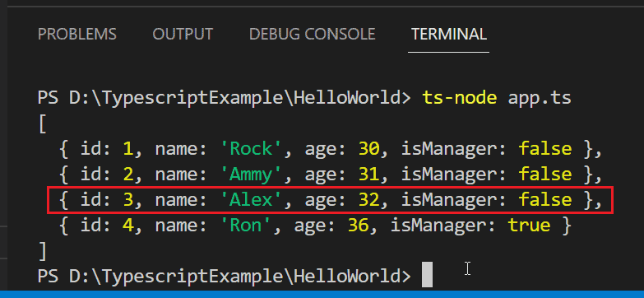This screenshot has width=644, height=298.
Task: Click the opening '[' bracket line
Action: pyautogui.click(x=42, y=123)
